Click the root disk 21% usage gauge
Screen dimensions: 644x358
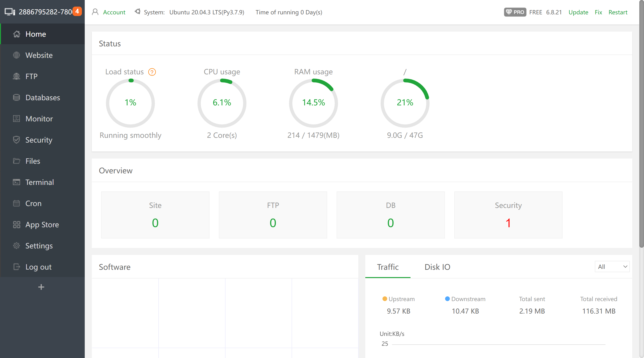point(405,103)
